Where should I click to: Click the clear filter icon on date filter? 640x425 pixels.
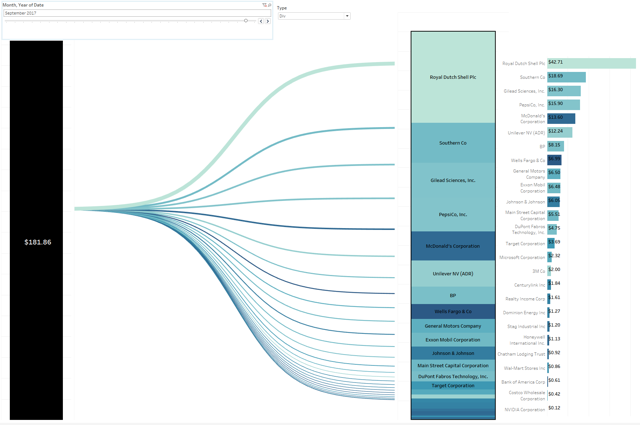click(264, 5)
